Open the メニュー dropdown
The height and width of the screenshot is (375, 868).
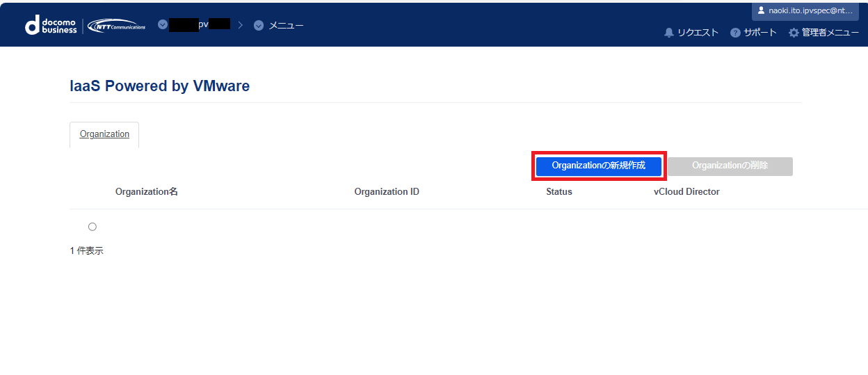click(x=278, y=25)
